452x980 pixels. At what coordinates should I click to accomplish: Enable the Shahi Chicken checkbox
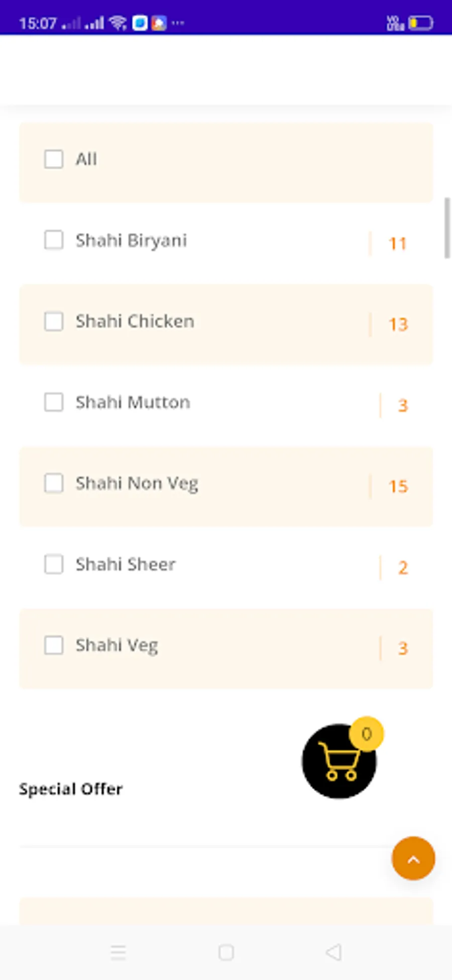(54, 321)
